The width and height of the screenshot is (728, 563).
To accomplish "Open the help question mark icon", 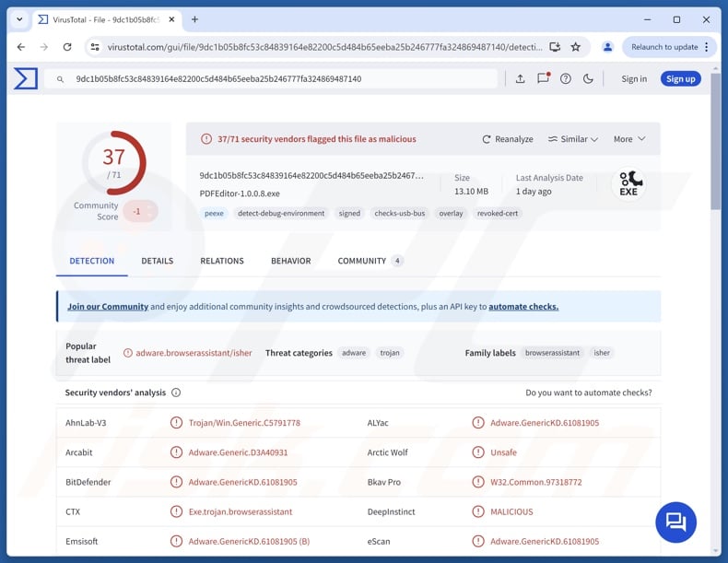I will (566, 79).
